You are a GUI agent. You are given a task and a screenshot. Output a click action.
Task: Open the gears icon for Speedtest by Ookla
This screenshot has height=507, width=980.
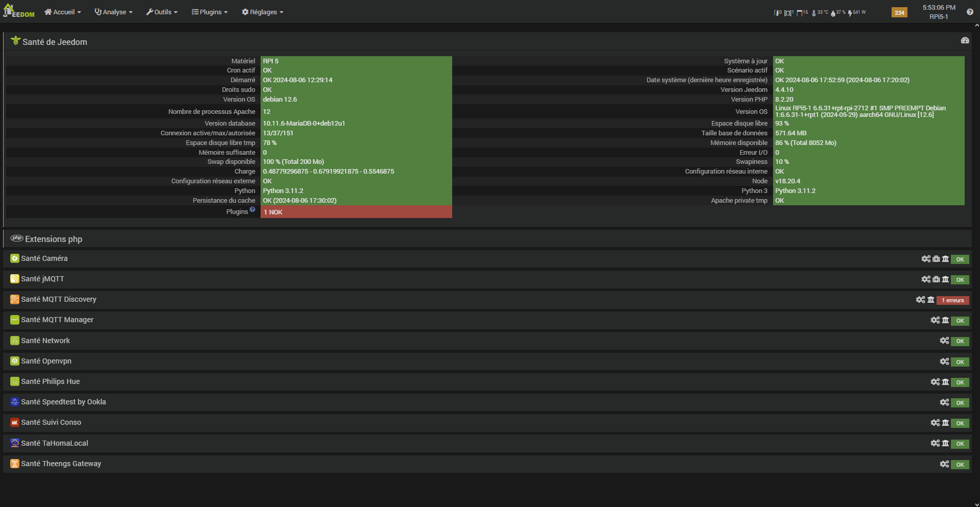pos(944,402)
